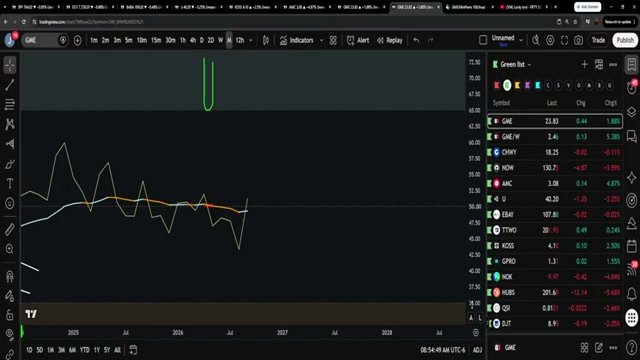The image size is (640, 360).
Task: Open the apps grid button in sidebar
Action: [631, 317]
